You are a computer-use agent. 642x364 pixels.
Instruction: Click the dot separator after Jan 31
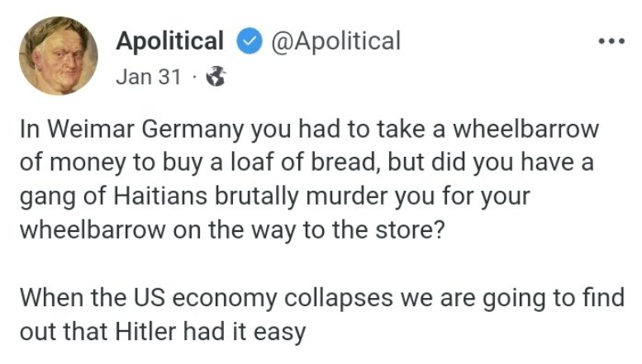pos(194,77)
